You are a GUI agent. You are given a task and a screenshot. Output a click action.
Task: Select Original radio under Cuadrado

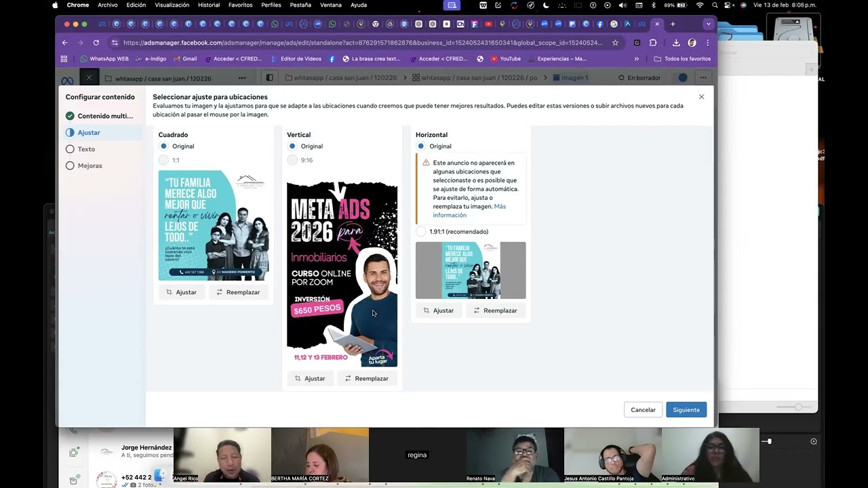(163, 146)
